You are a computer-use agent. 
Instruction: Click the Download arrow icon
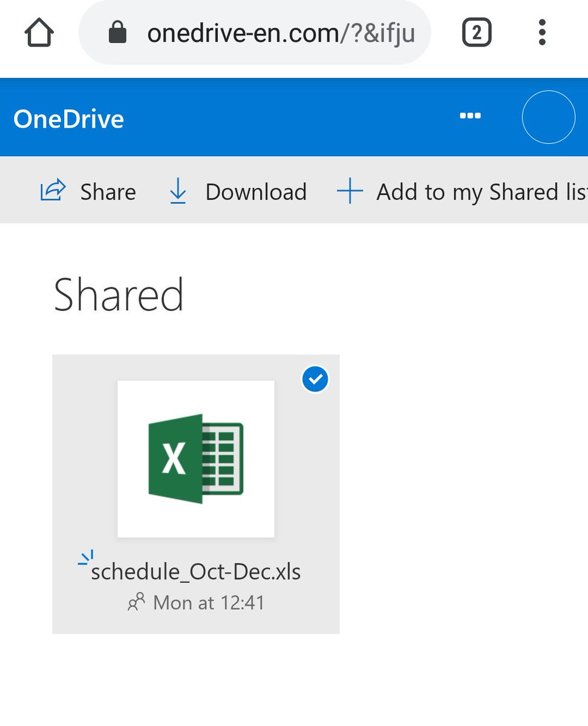pos(178,192)
